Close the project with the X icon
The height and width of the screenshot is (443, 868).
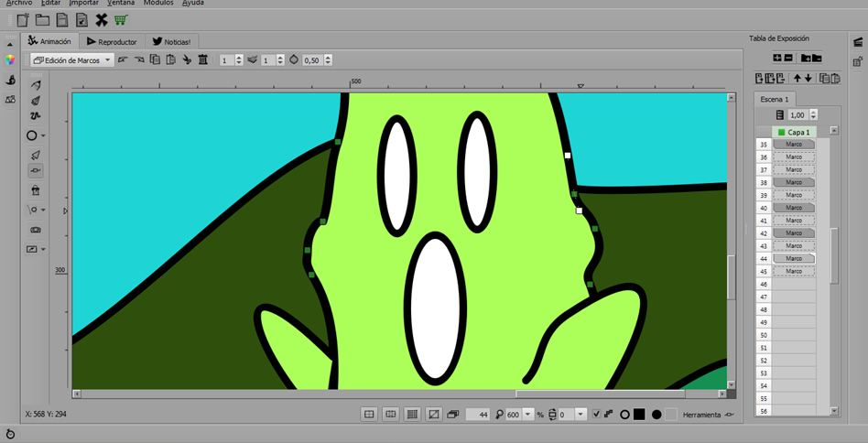pyautogui.click(x=102, y=20)
